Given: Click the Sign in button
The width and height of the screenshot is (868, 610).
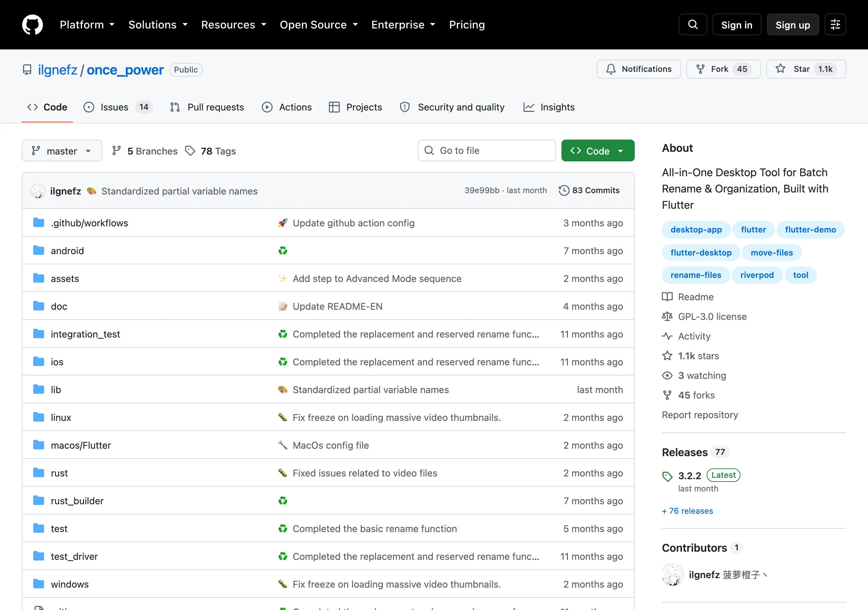Looking at the screenshot, I should click(x=736, y=24).
